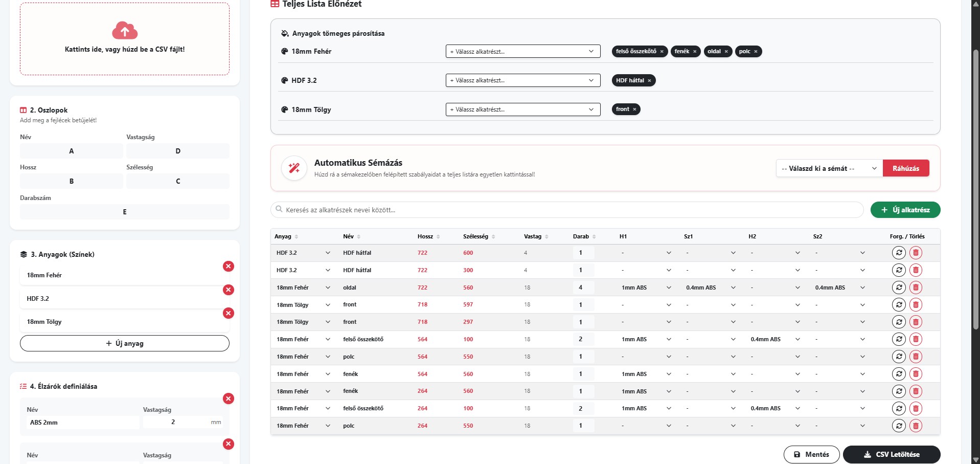
Task: Remove the 'oldal' tag chip
Action: coord(726,52)
